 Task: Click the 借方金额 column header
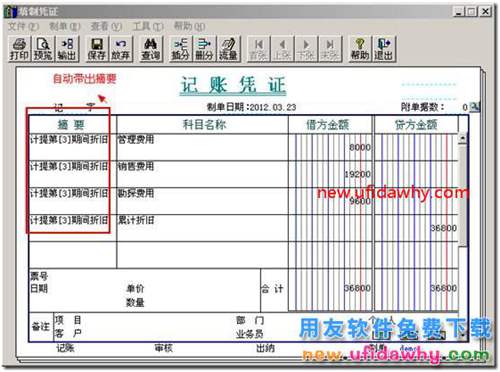330,125
